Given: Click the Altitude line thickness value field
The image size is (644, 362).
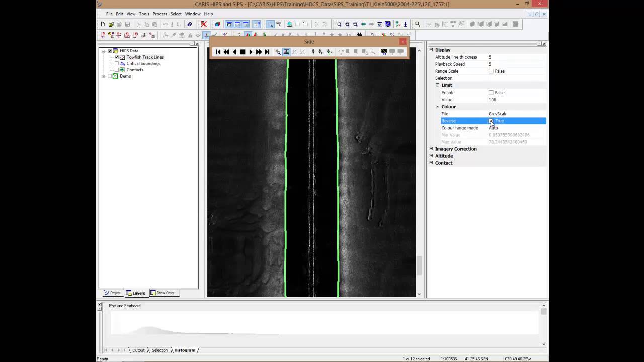Looking at the screenshot, I should (517, 57).
